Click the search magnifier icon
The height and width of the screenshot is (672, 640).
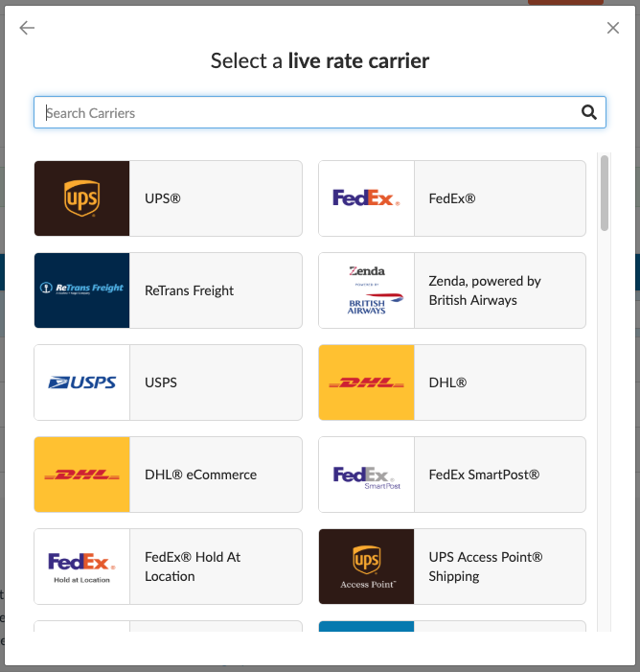tap(589, 112)
